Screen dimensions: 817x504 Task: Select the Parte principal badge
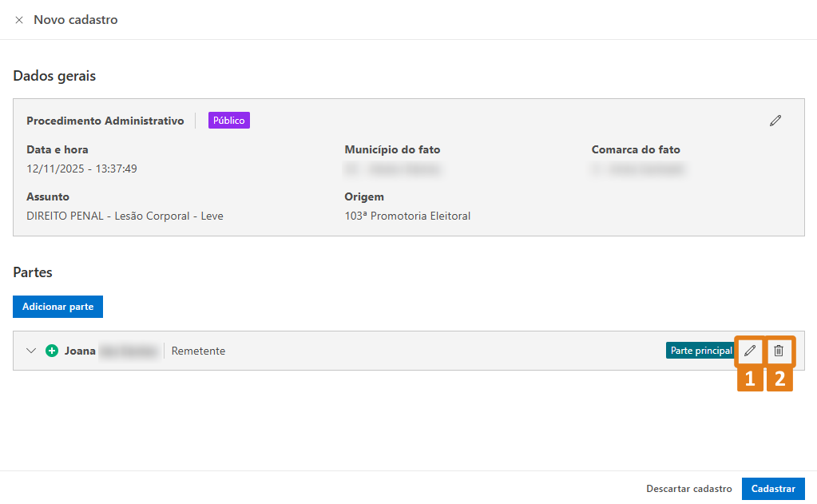coord(700,351)
